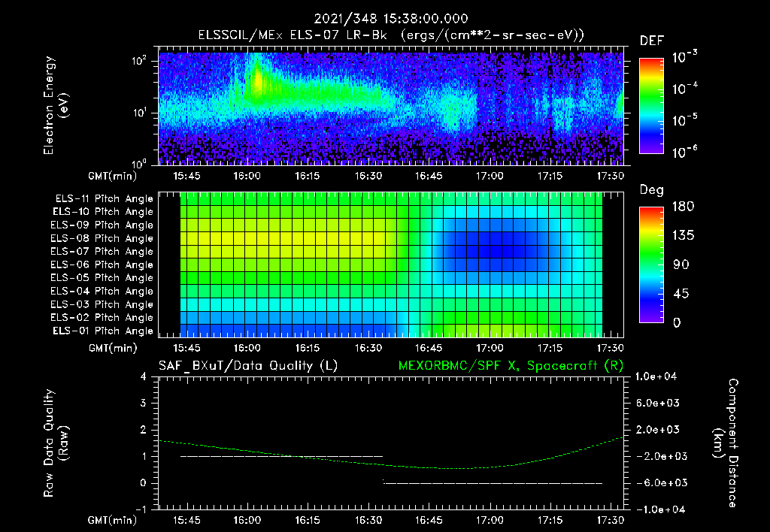Click the DEF color scale bar
This screenshot has height=532, width=770.
(651, 105)
